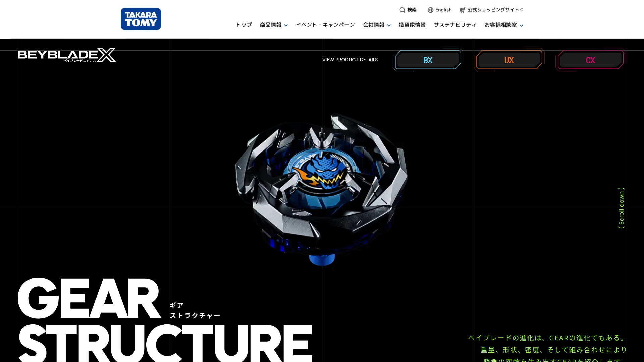Open the 投資家情報 page
Viewport: 644px width, 362px height.
[412, 25]
